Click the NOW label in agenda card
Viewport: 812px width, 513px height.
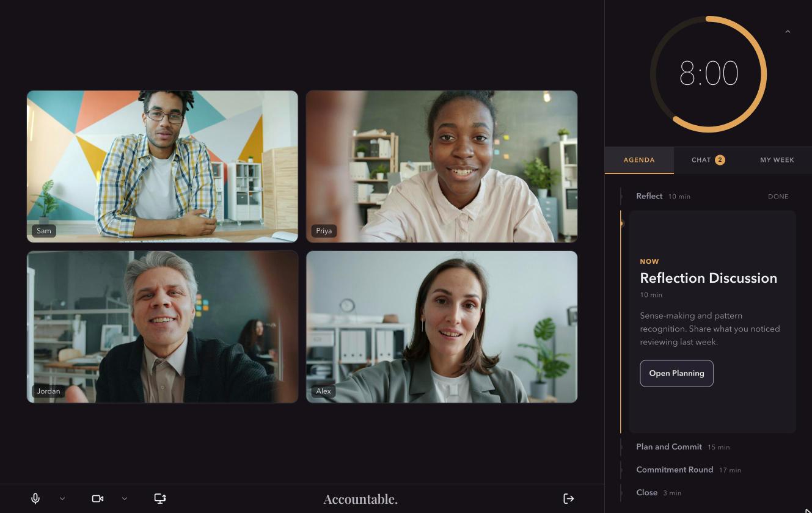[x=649, y=261]
